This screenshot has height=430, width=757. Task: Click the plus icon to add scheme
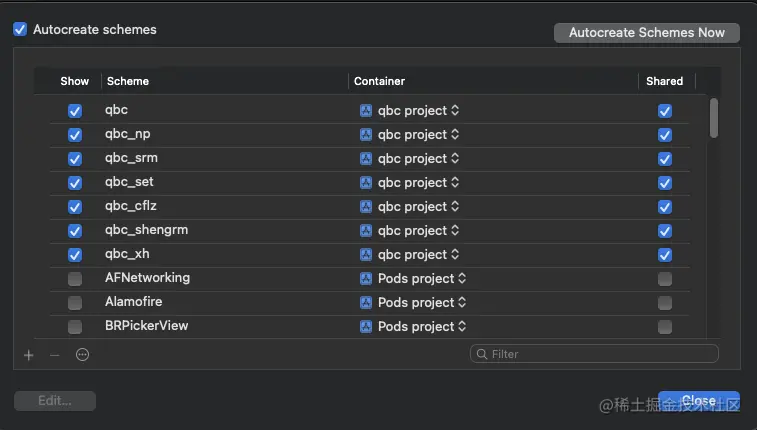(x=29, y=354)
